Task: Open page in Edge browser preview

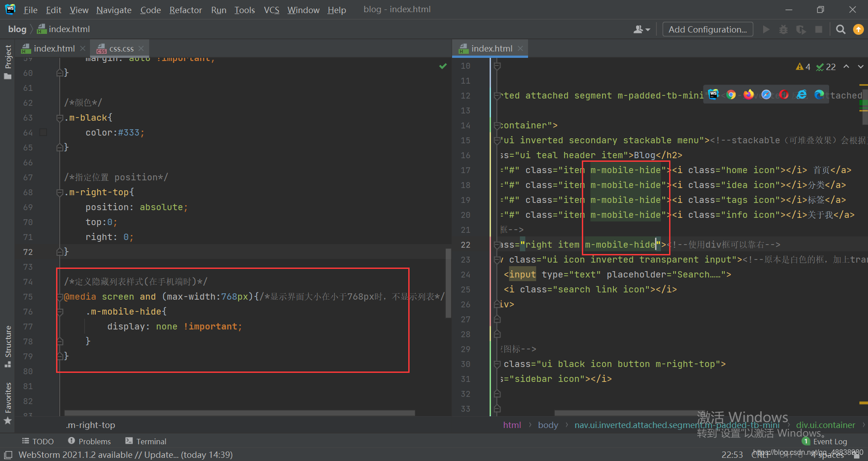Action: pos(819,94)
